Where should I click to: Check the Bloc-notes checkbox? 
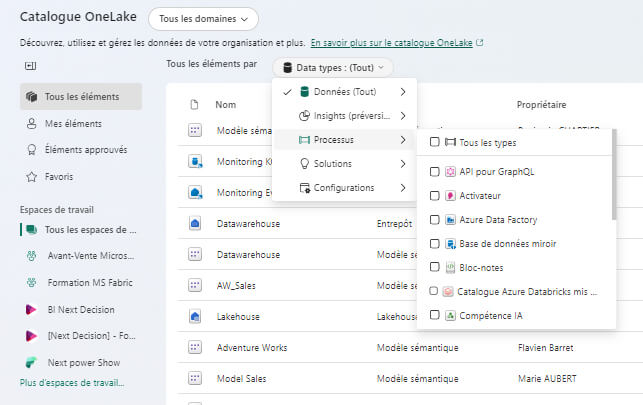pyautogui.click(x=435, y=267)
